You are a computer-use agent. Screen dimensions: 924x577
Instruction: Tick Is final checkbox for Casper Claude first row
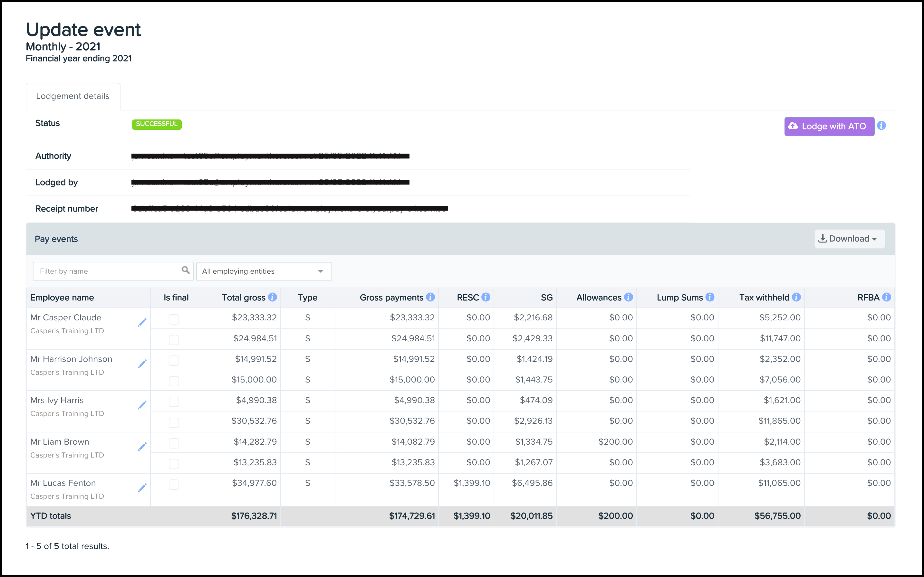pyautogui.click(x=174, y=319)
